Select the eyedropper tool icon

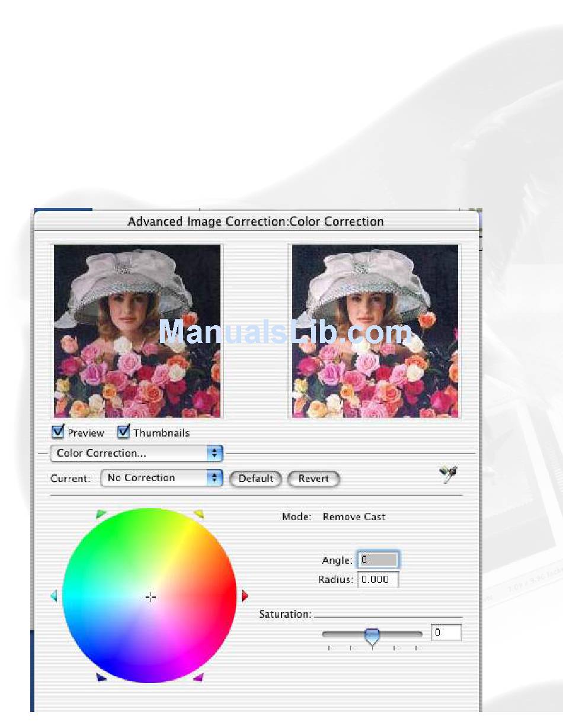pos(449,474)
